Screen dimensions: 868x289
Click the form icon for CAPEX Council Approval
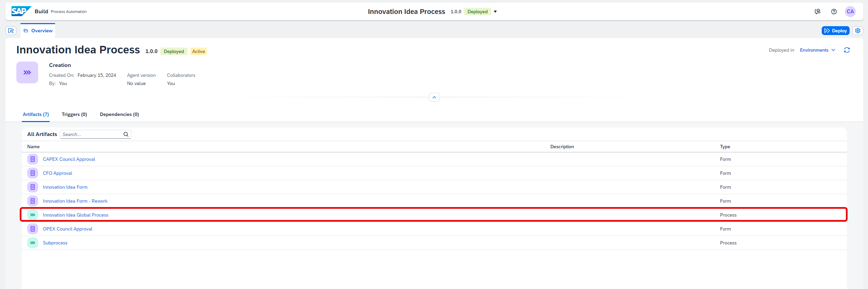[33, 159]
